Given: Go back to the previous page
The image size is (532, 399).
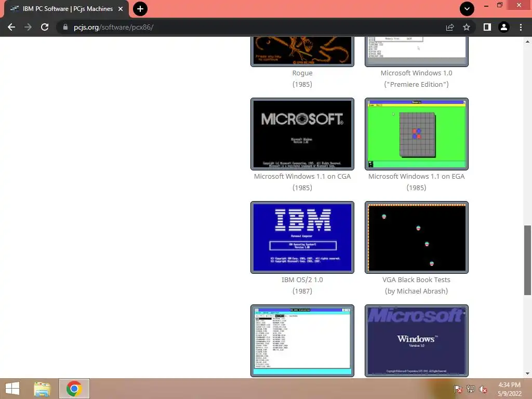Looking at the screenshot, I should point(11,27).
